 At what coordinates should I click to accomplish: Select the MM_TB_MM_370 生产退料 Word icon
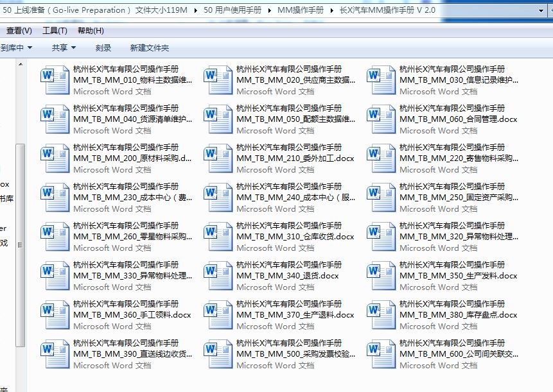(x=218, y=314)
